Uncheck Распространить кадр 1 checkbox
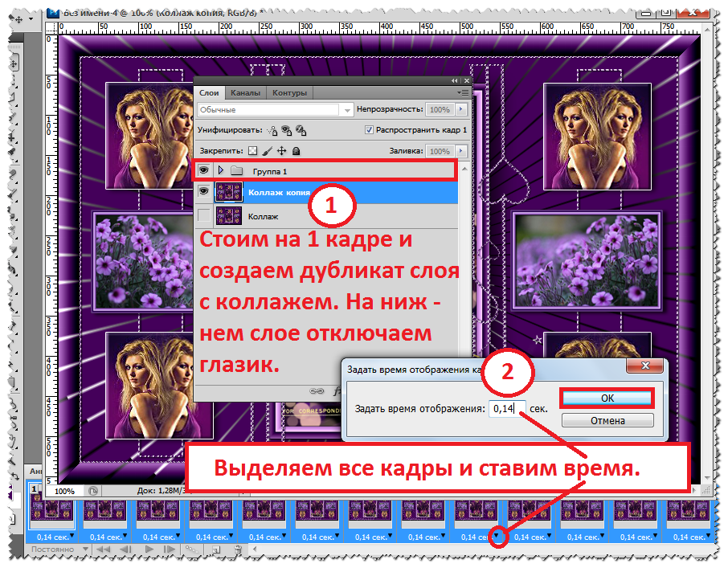Viewport: 728px width, 568px height. tap(369, 130)
